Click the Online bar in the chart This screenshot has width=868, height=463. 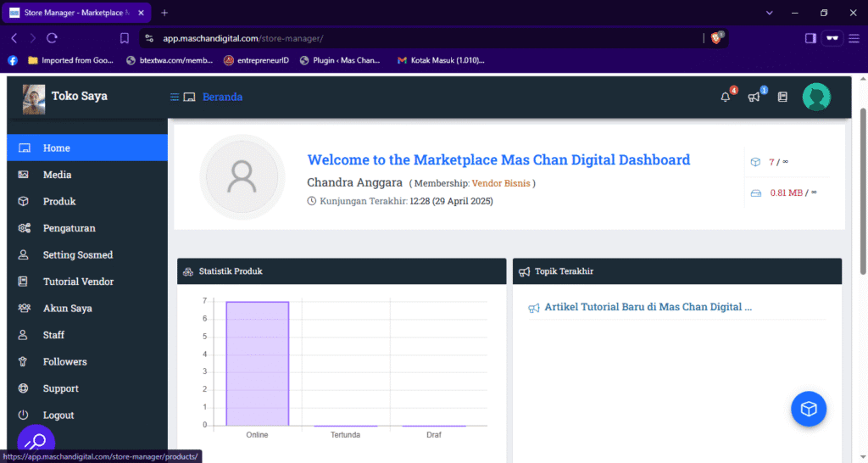click(x=258, y=363)
